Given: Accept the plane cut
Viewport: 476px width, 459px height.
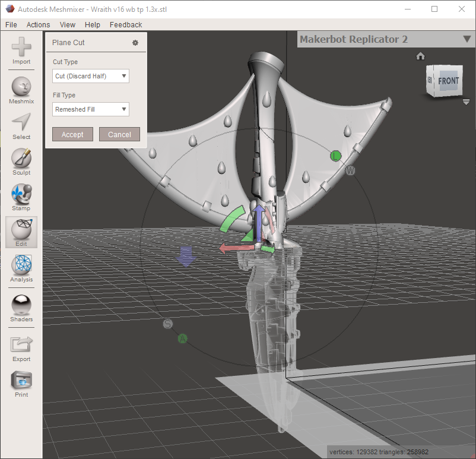Looking at the screenshot, I should [72, 134].
